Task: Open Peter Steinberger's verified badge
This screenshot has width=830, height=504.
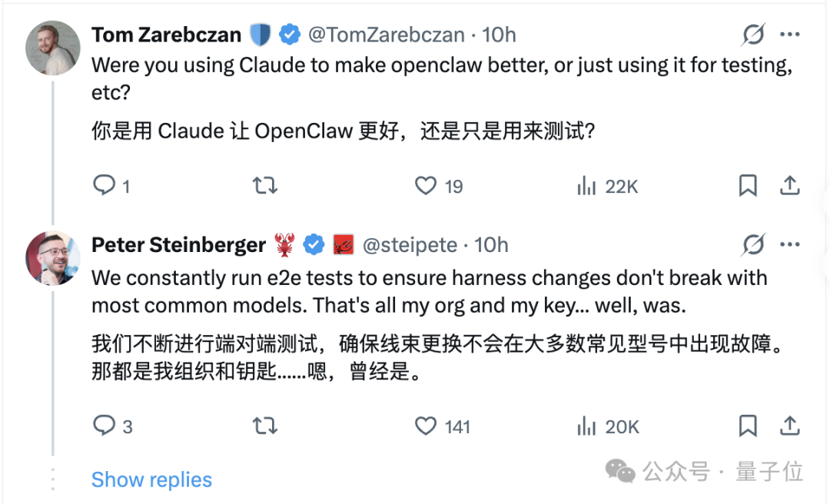Action: 313,244
